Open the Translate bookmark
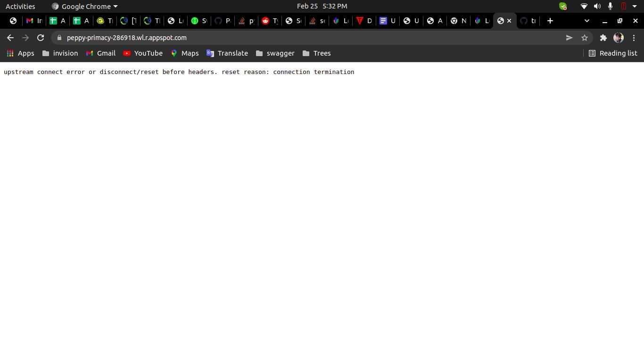 227,53
